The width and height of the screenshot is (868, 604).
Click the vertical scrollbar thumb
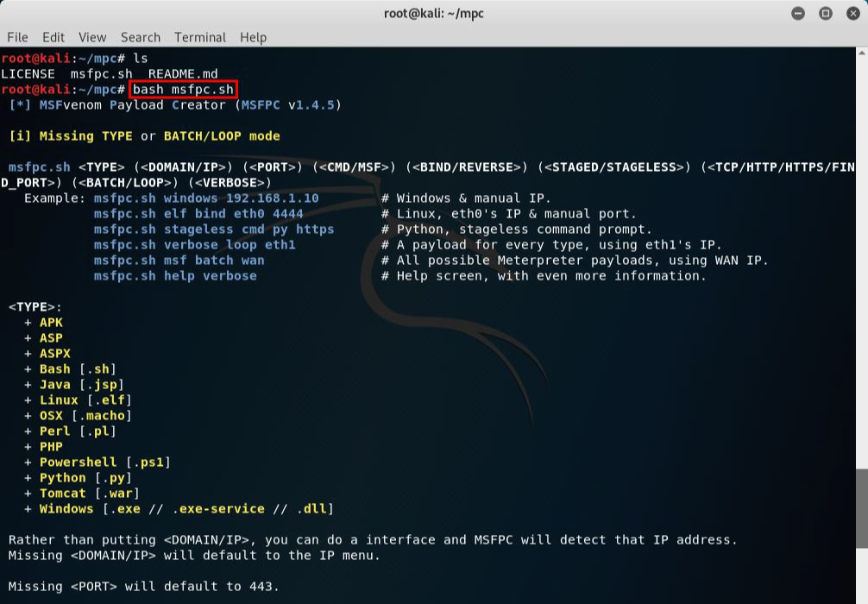tap(862, 508)
